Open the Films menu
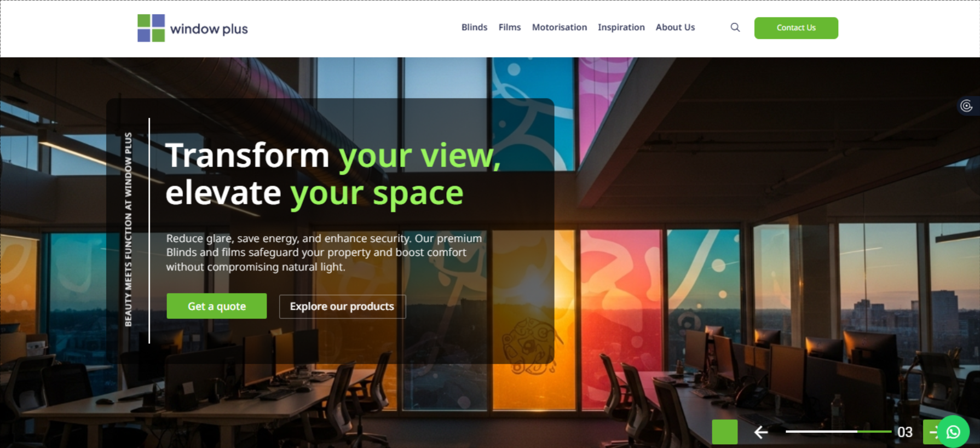The height and width of the screenshot is (448, 980). [510, 27]
